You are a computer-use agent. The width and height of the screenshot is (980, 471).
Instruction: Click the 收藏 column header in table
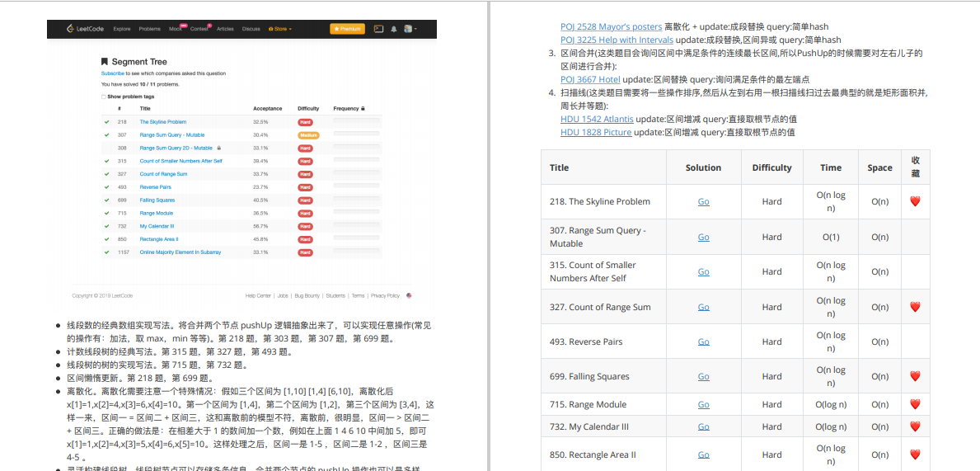(x=915, y=167)
